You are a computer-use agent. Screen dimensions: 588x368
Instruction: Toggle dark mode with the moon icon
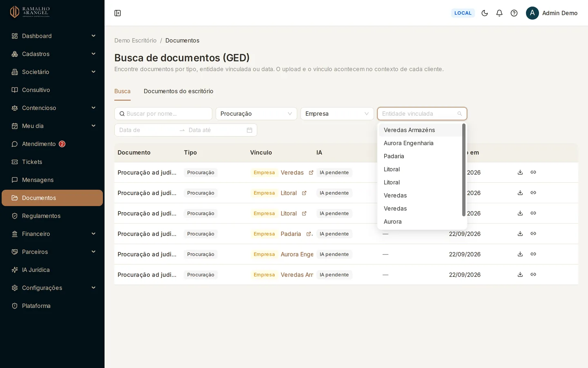coord(485,13)
